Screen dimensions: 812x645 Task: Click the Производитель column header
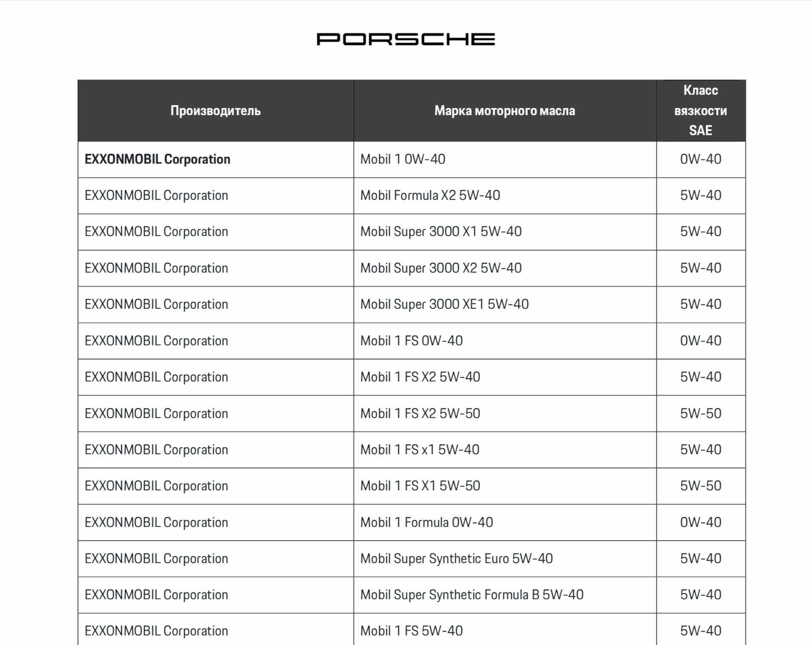(215, 111)
